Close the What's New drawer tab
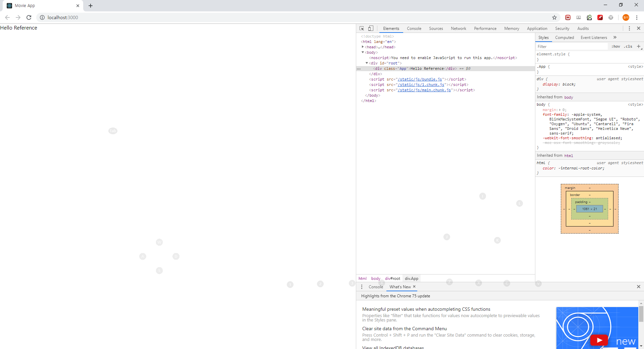This screenshot has width=644, height=349. (x=414, y=287)
